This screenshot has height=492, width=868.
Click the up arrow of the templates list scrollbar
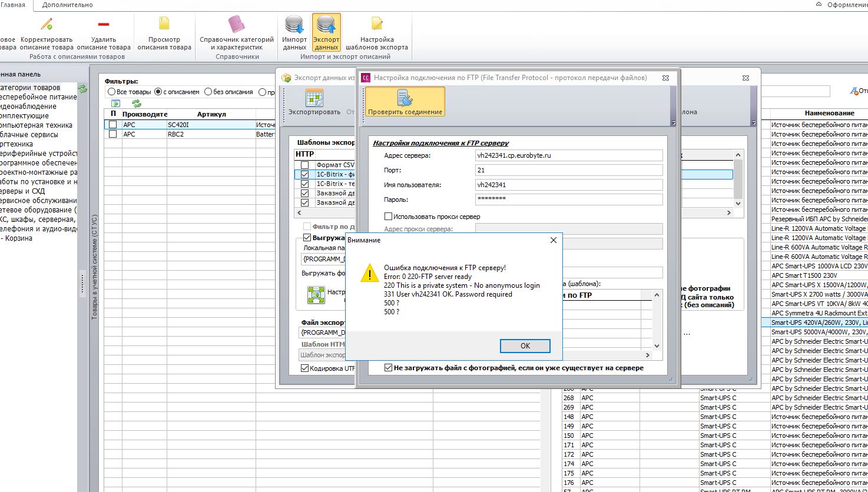click(x=738, y=155)
